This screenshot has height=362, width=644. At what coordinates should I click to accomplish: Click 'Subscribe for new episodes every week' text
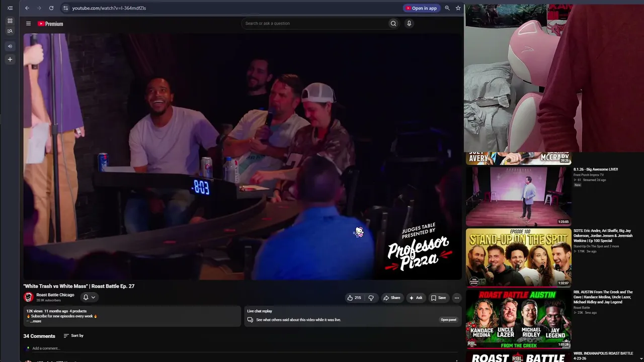62,316
